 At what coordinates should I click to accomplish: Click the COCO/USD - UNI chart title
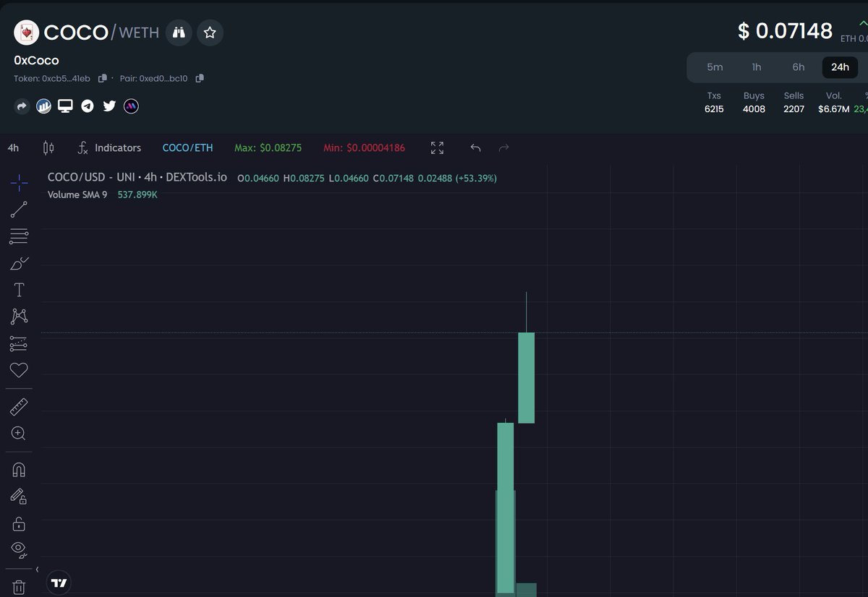click(x=137, y=177)
